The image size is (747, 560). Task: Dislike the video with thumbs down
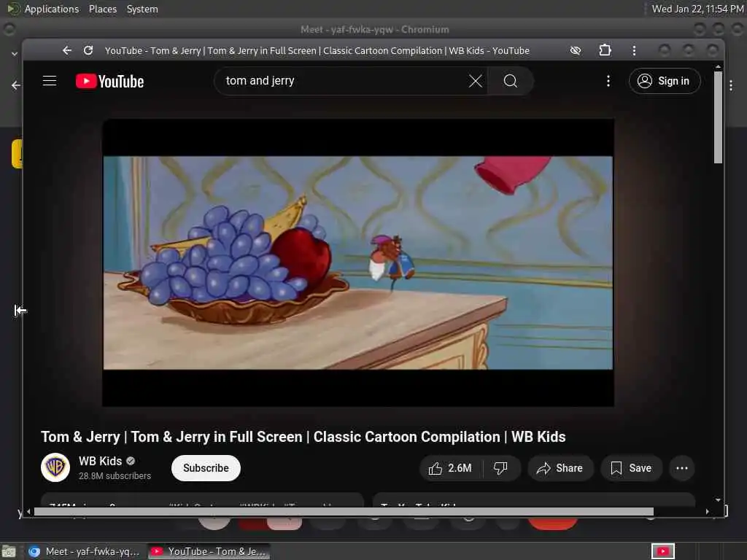(500, 468)
